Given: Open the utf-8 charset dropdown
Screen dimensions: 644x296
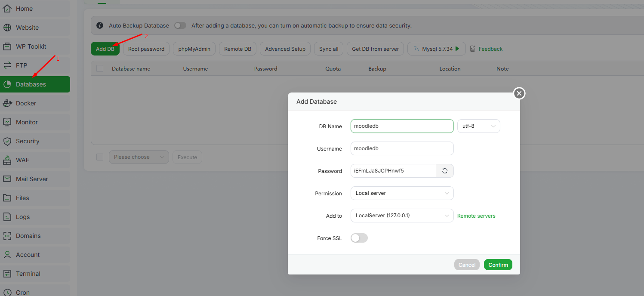Looking at the screenshot, I should coord(478,126).
